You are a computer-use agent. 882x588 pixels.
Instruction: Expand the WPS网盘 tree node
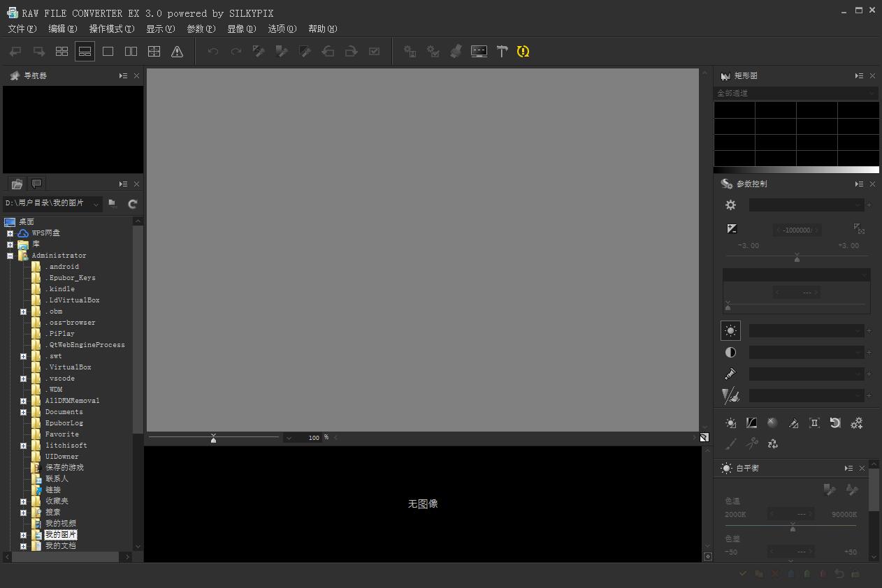click(x=10, y=233)
